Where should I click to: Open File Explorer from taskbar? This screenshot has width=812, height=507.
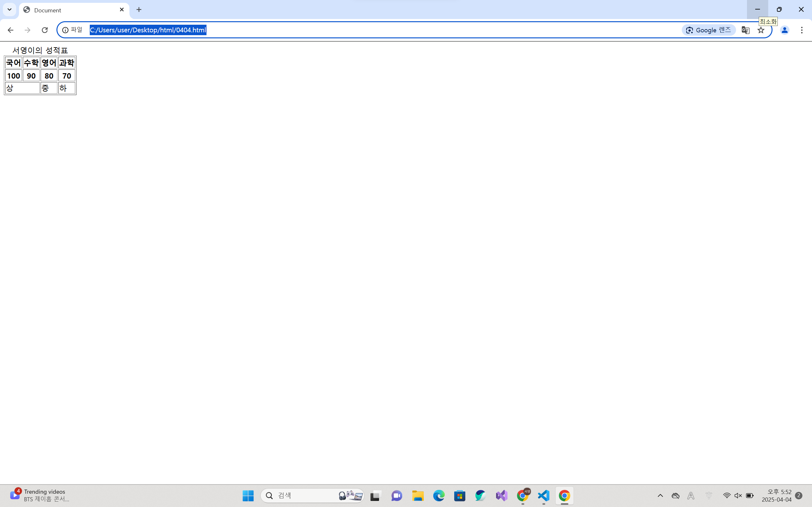[418, 496]
